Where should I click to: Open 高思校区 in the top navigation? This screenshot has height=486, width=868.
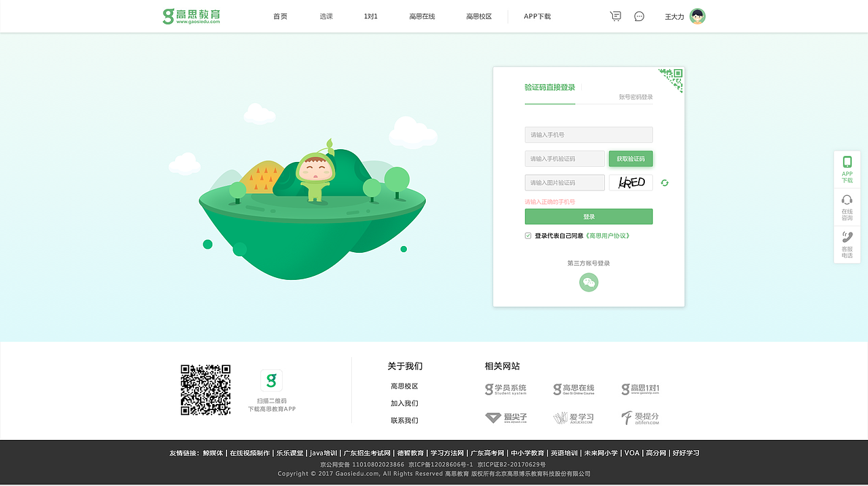pos(479,16)
